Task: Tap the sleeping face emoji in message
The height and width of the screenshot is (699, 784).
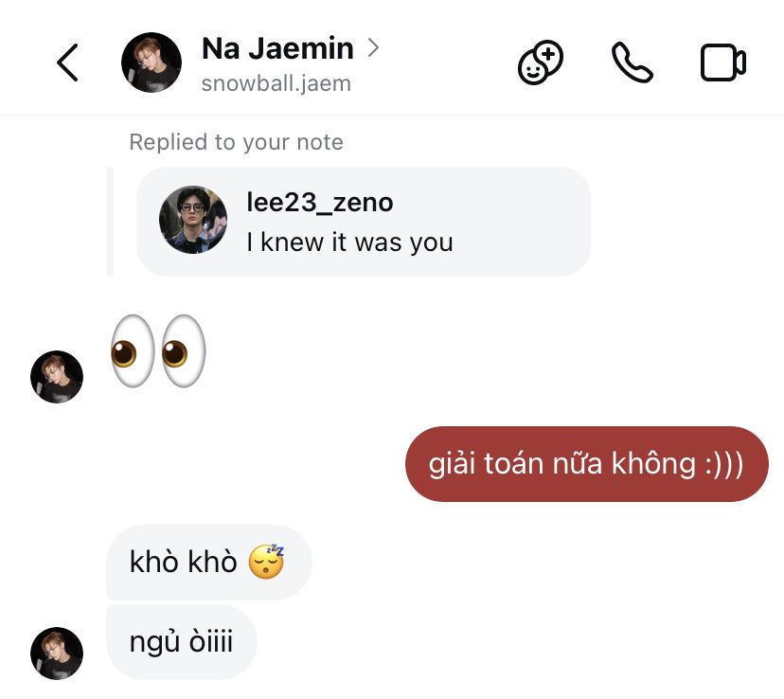Action: point(266,562)
